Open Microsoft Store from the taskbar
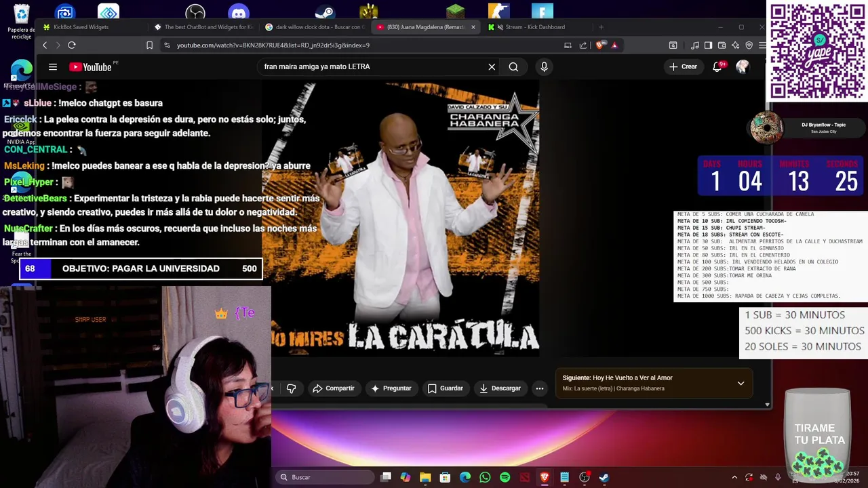Image resolution: width=868 pixels, height=488 pixels. coord(445,477)
